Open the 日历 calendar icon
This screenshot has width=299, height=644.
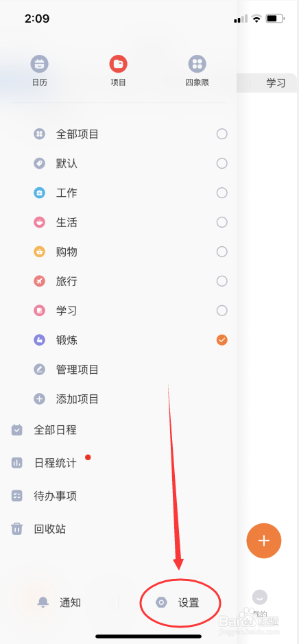pos(39,64)
